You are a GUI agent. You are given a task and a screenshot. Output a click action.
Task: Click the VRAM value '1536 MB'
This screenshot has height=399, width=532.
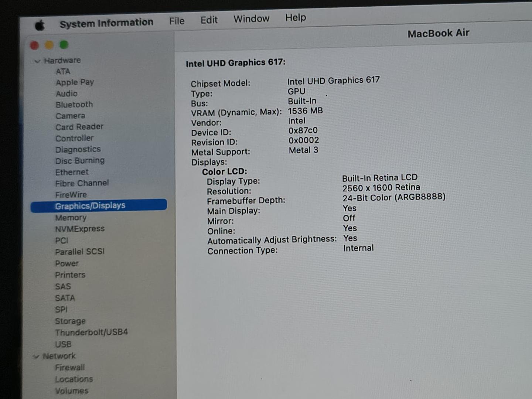coord(306,111)
